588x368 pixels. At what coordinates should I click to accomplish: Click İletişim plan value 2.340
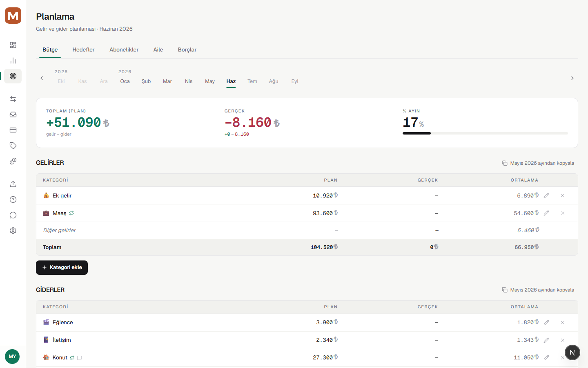(x=327, y=340)
